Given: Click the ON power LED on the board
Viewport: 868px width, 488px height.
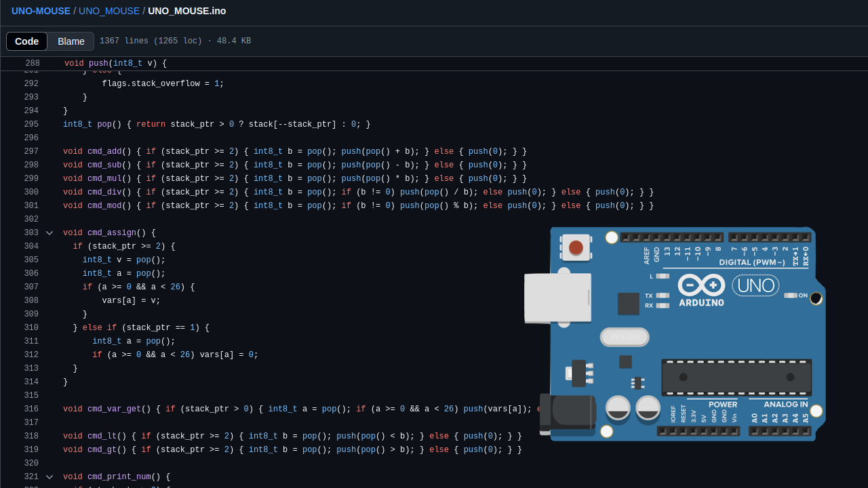Looking at the screenshot, I should [x=791, y=296].
